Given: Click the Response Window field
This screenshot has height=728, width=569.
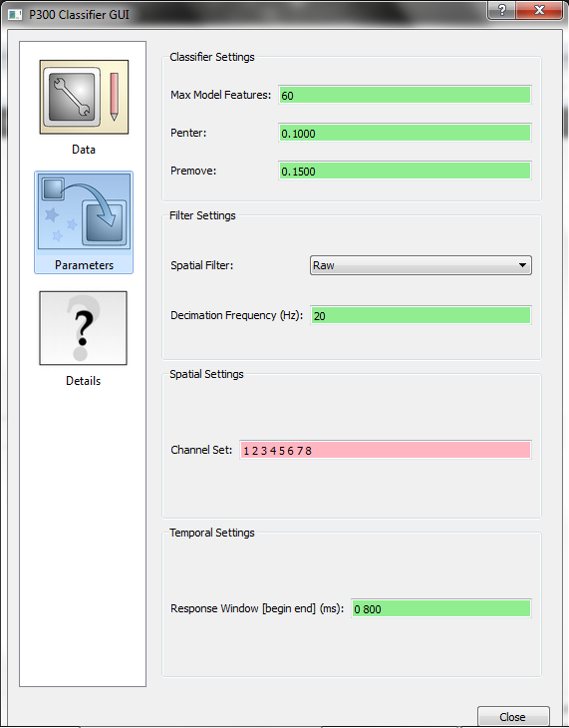Looking at the screenshot, I should [440, 608].
